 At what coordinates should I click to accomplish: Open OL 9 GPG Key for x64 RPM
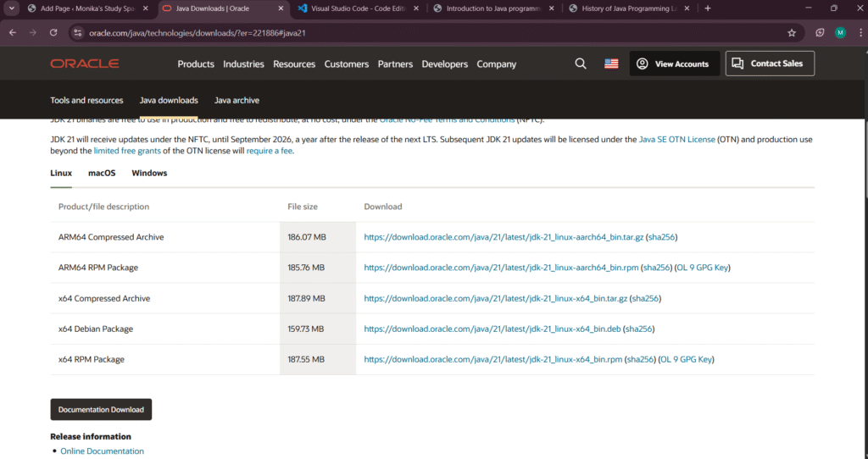click(687, 359)
